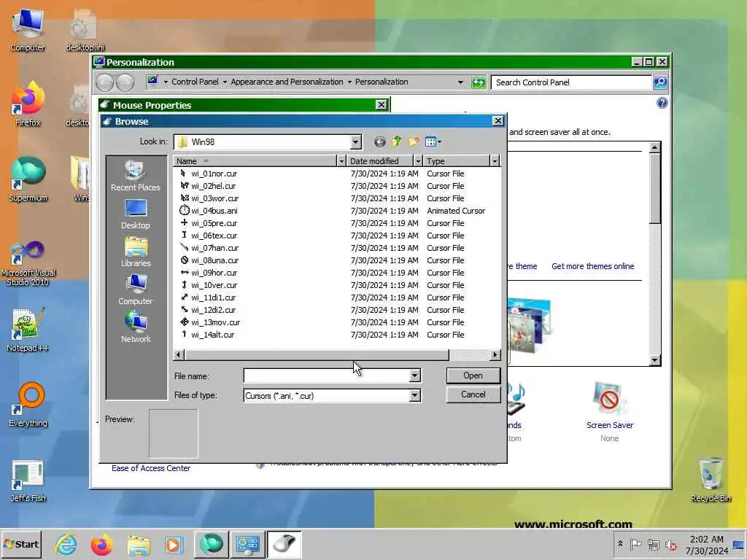Open Computer in Browse places bar
This screenshot has height=560, width=747.
tap(136, 290)
